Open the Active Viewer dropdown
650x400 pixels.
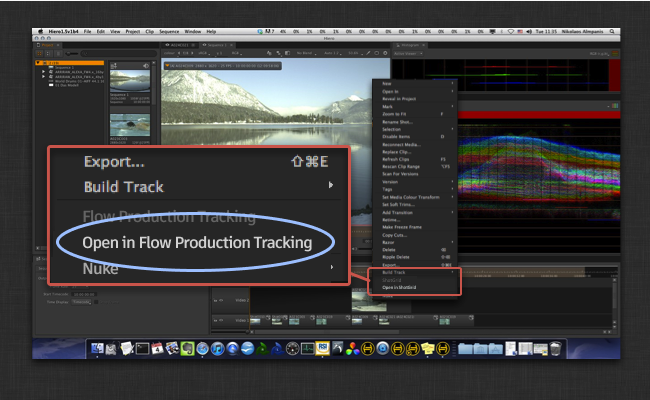[x=408, y=53]
